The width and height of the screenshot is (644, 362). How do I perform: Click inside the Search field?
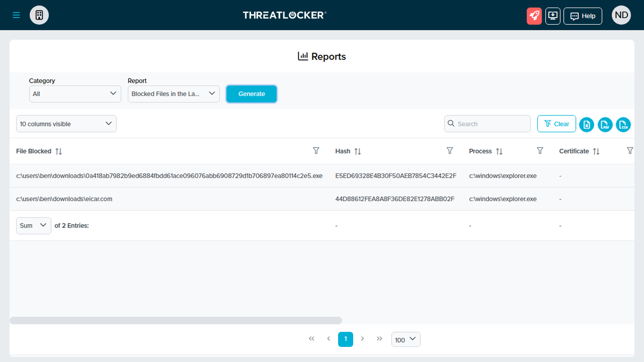(487, 123)
